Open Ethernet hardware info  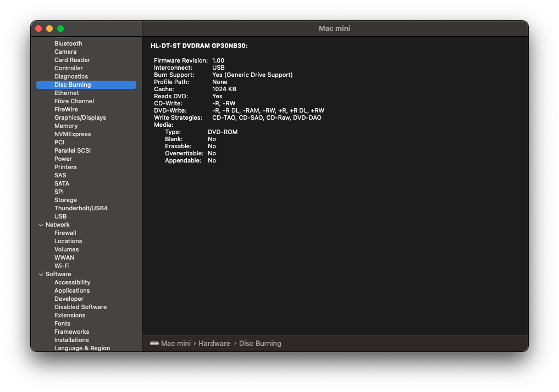(x=67, y=93)
